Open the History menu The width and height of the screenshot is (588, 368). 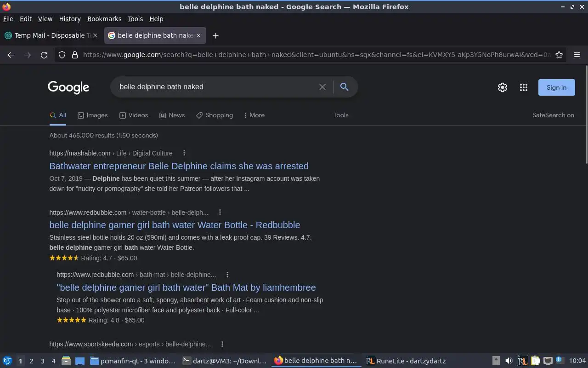[x=70, y=19]
